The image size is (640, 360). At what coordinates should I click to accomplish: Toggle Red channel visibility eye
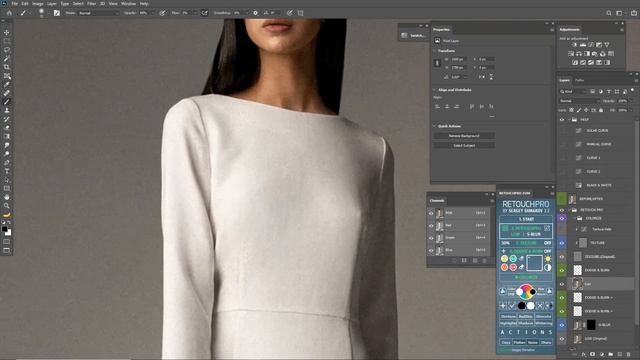[431, 225]
